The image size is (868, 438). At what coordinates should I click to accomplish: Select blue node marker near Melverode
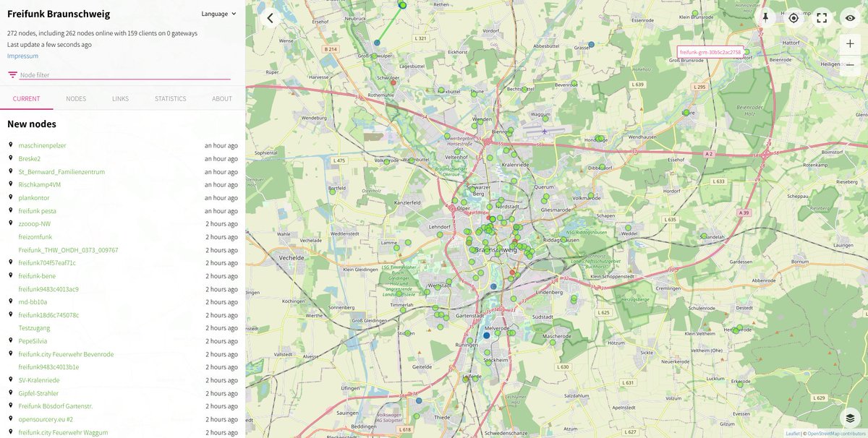(486, 335)
